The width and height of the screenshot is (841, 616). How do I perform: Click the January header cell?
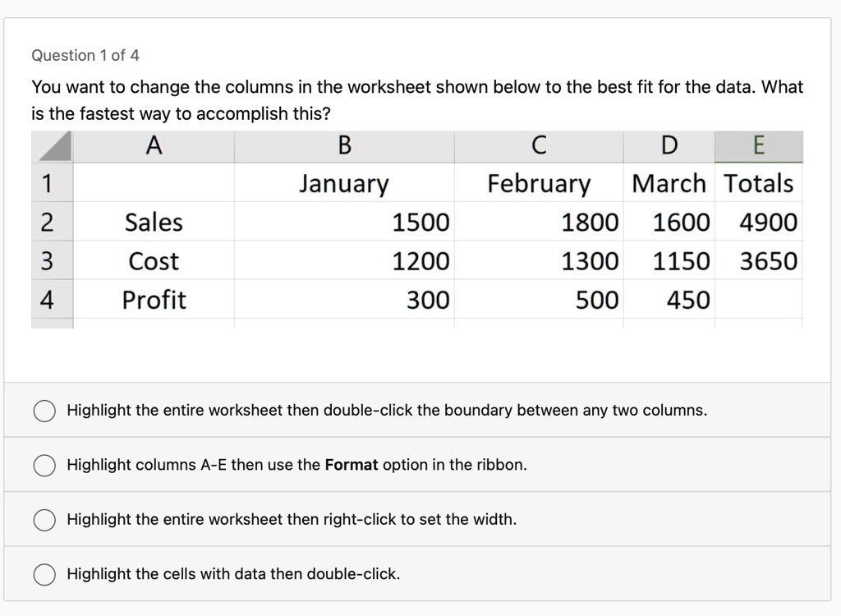pyautogui.click(x=344, y=183)
